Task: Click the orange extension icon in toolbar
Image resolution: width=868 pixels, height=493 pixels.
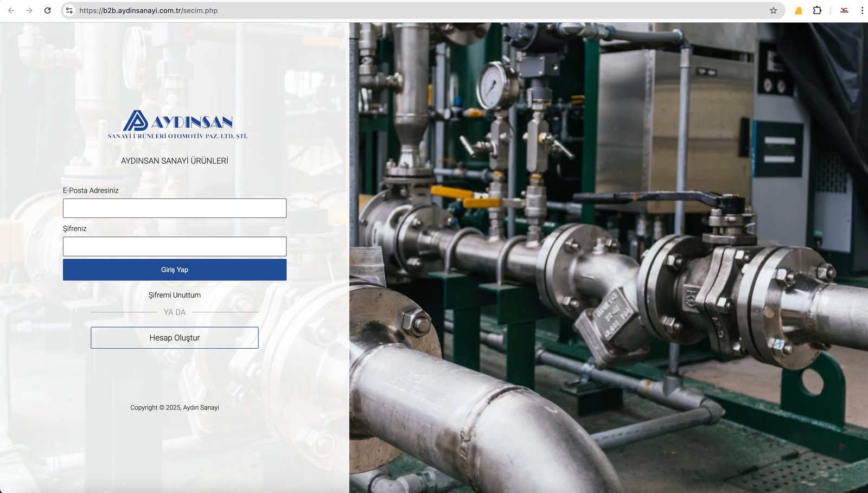Action: [798, 10]
